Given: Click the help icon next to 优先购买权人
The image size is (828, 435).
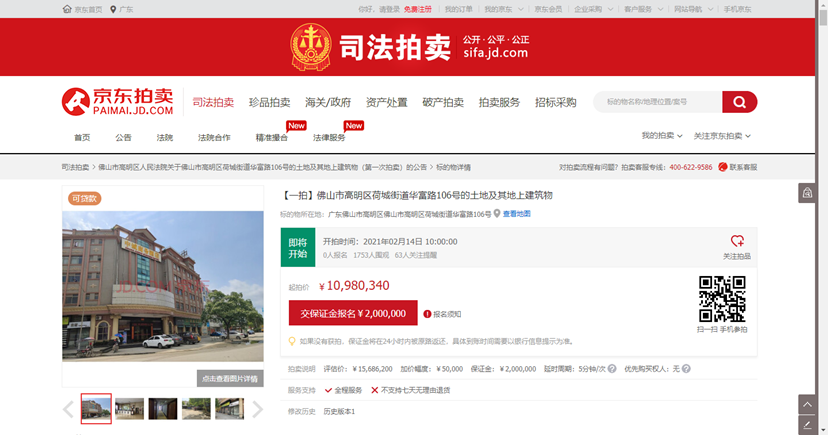Looking at the screenshot, I should pos(686,369).
